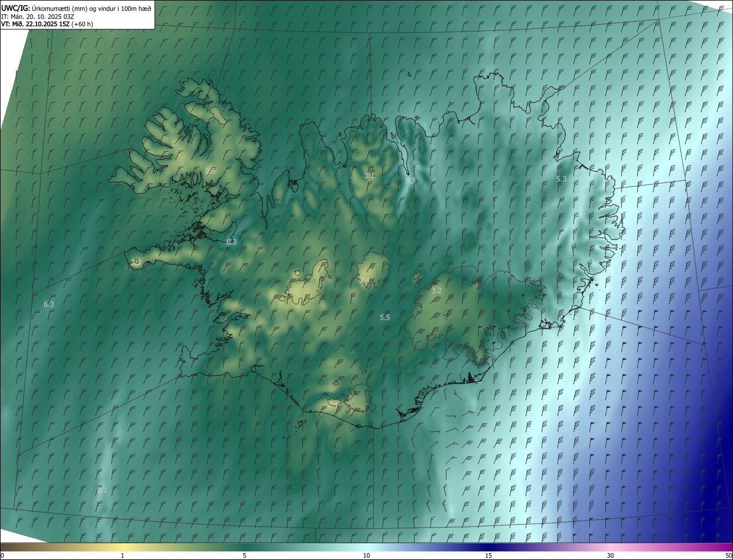Image resolution: width=733 pixels, height=560 pixels.
Task: Click the colorbar tick label 15
Action: (x=488, y=555)
